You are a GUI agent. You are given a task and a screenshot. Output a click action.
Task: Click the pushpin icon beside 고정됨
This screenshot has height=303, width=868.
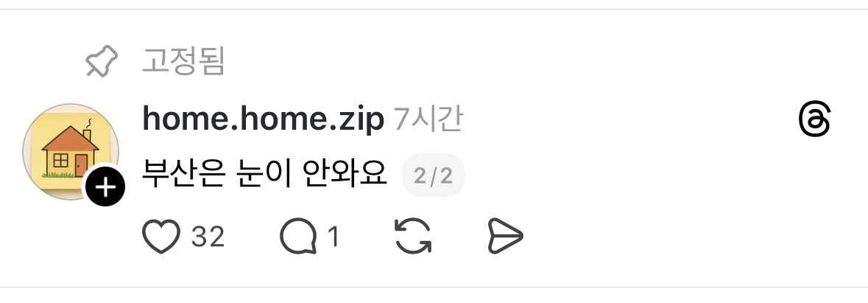tap(102, 61)
